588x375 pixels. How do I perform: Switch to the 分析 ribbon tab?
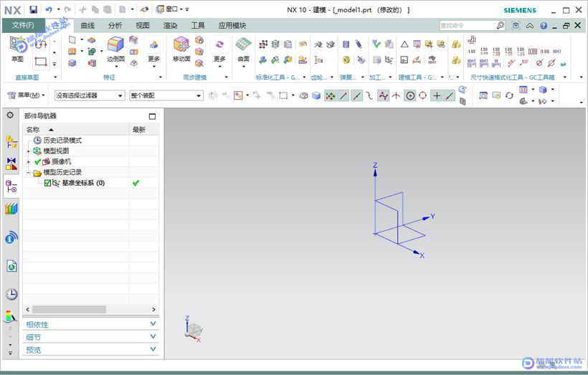(x=115, y=26)
